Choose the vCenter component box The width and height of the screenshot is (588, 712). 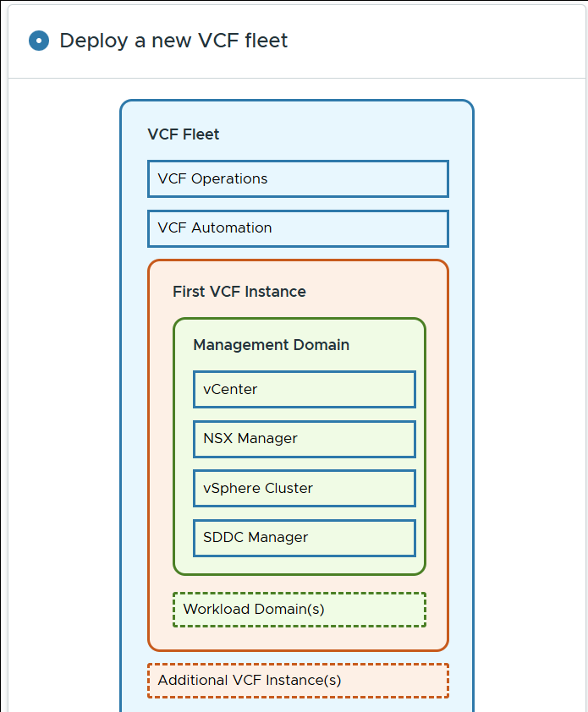click(305, 390)
